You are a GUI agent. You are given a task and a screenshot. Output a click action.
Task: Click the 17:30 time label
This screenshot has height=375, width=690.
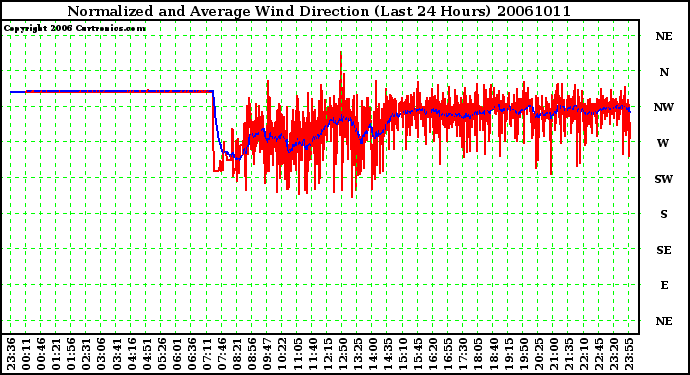click(x=463, y=354)
